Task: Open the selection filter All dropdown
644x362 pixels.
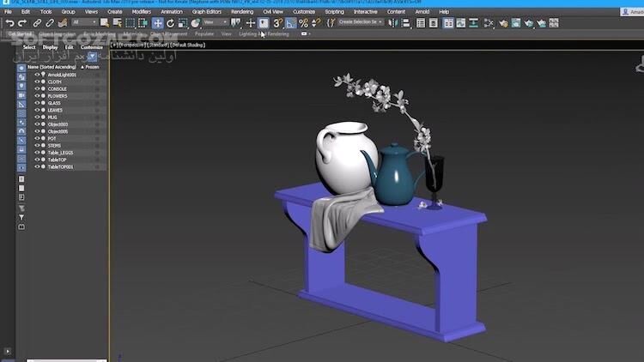Action: point(84,22)
